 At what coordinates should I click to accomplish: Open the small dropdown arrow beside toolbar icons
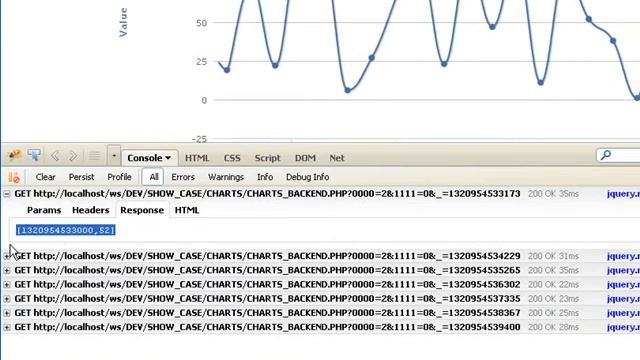(114, 156)
